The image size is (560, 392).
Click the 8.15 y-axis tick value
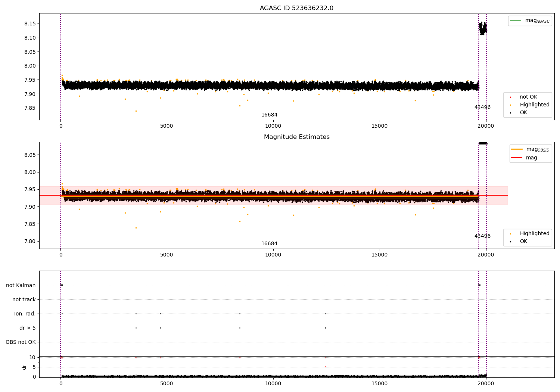[x=30, y=24]
